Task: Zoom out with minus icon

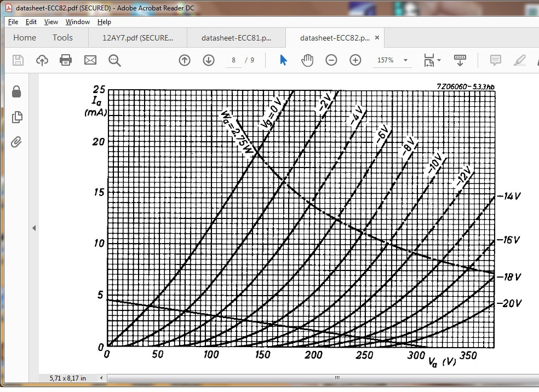Action: 331,60
